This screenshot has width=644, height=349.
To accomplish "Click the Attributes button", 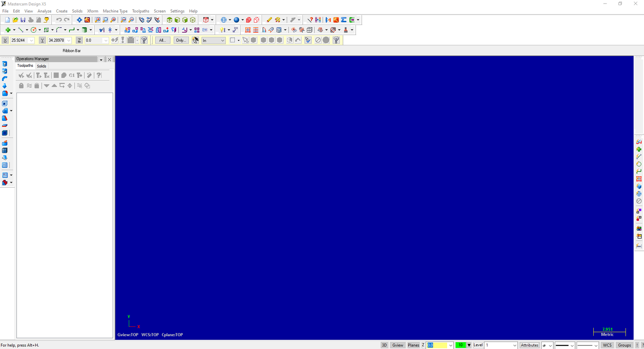I will [x=529, y=345].
